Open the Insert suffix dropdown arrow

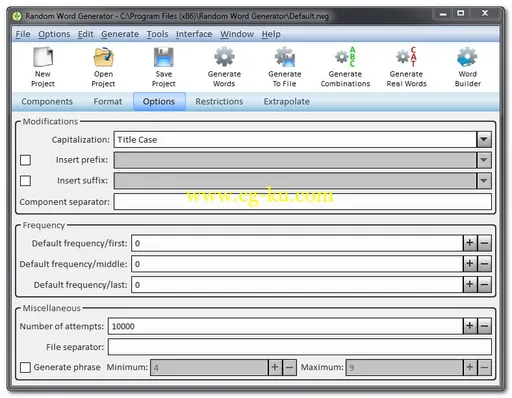click(x=484, y=181)
